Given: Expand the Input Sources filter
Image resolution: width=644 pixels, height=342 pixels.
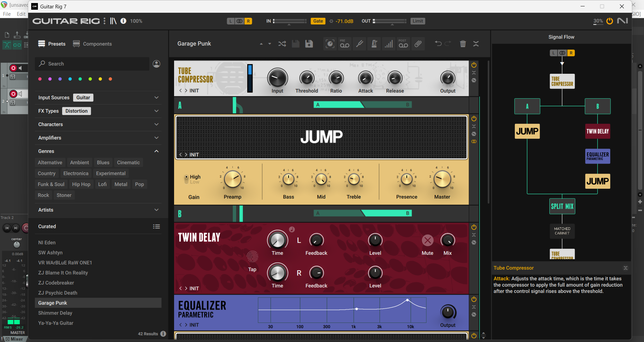Looking at the screenshot, I should (156, 98).
